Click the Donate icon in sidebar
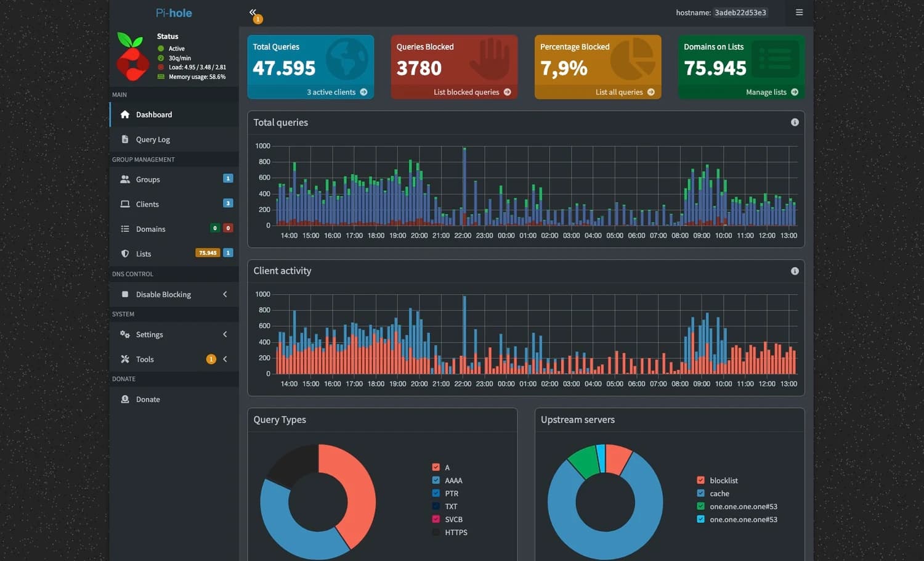Image resolution: width=924 pixels, height=561 pixels. click(x=125, y=399)
